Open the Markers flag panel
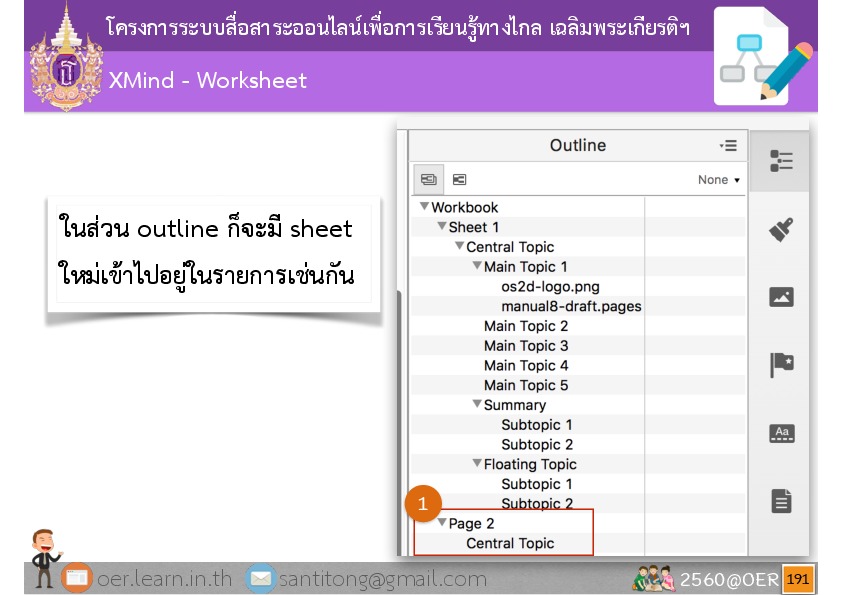The height and width of the screenshot is (595, 842). click(x=781, y=365)
